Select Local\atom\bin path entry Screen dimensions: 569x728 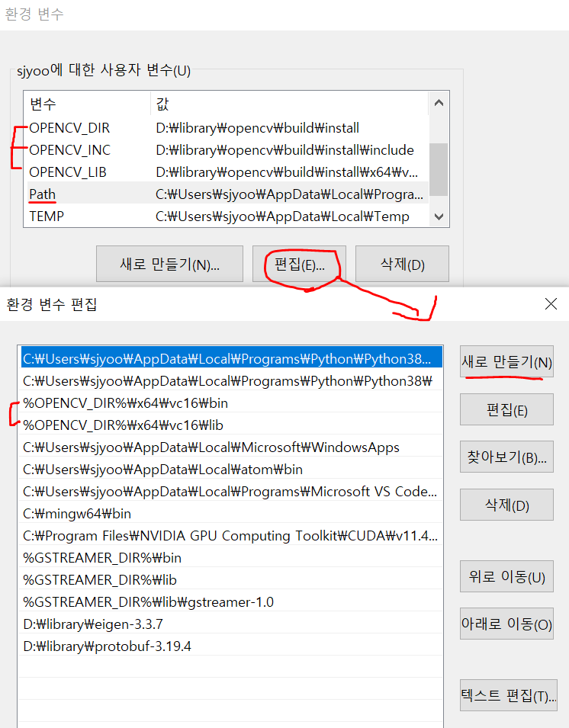[x=231, y=470]
